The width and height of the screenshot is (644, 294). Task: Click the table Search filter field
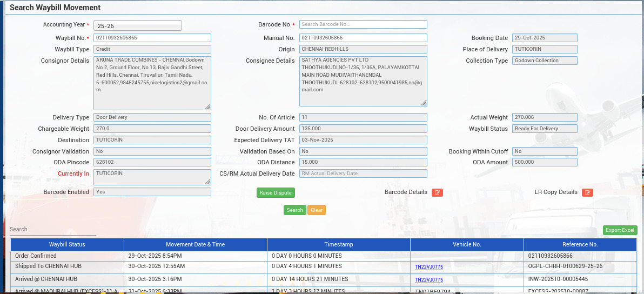pos(52,230)
